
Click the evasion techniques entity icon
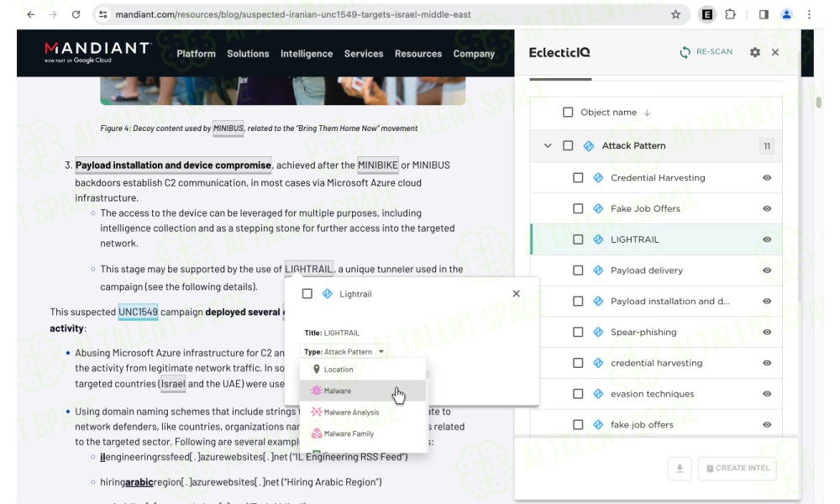(598, 394)
